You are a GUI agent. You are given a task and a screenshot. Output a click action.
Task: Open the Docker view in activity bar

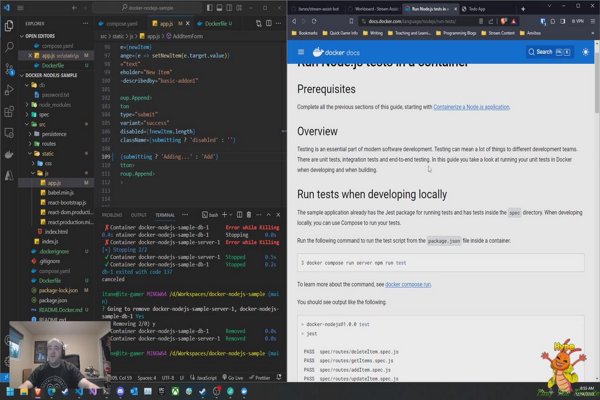9,155
